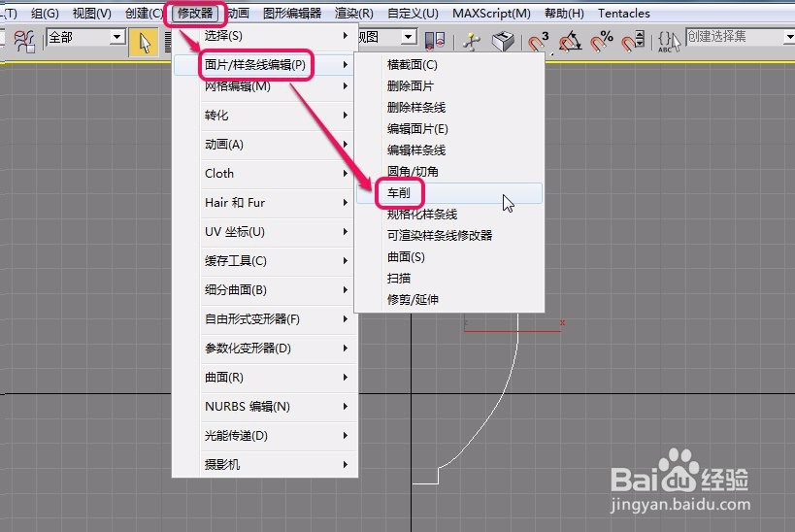Expand the UV 坐标(U) submenu
The height and width of the screenshot is (532, 795).
click(x=266, y=232)
